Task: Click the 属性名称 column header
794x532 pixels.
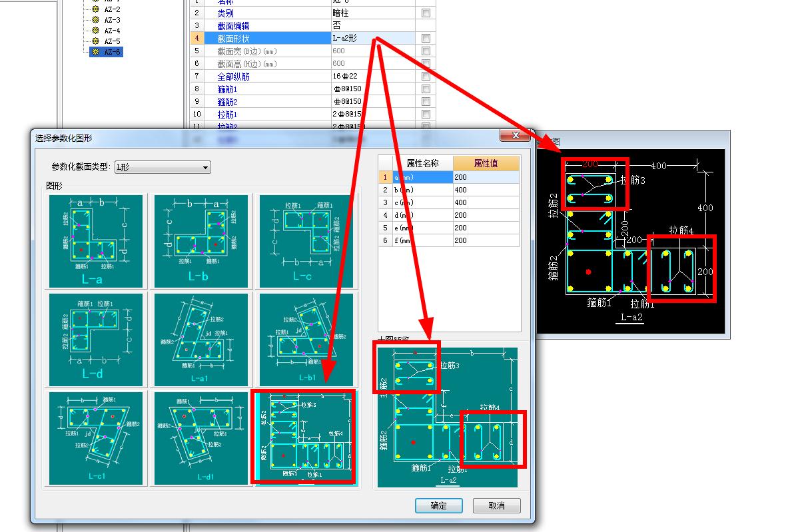Action: pos(423,163)
